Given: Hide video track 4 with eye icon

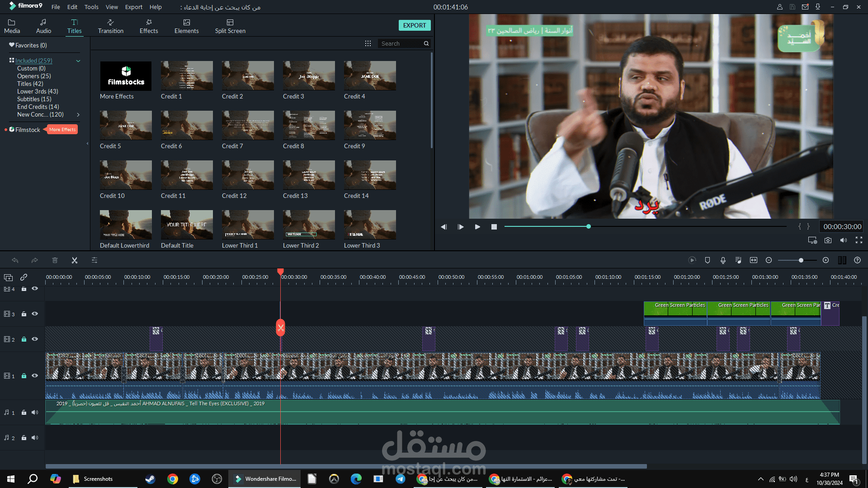Looking at the screenshot, I should [x=35, y=289].
